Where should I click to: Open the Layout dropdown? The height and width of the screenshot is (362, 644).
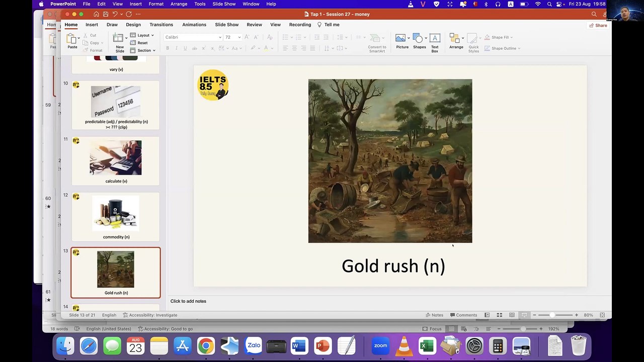click(x=142, y=35)
